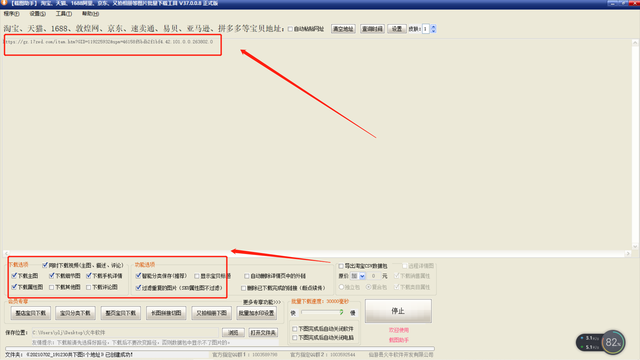This screenshot has width=640, height=360.
Task: Click the large 停止 button
Action: [398, 311]
